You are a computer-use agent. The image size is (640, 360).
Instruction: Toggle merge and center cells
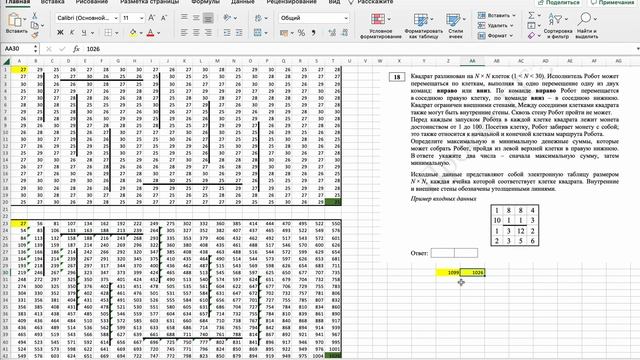[x=258, y=33]
